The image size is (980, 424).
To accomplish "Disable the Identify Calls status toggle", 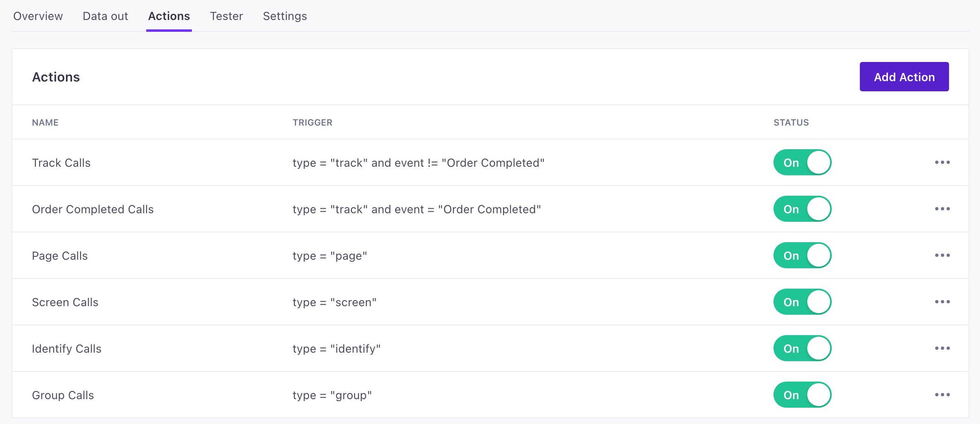I will click(x=802, y=348).
